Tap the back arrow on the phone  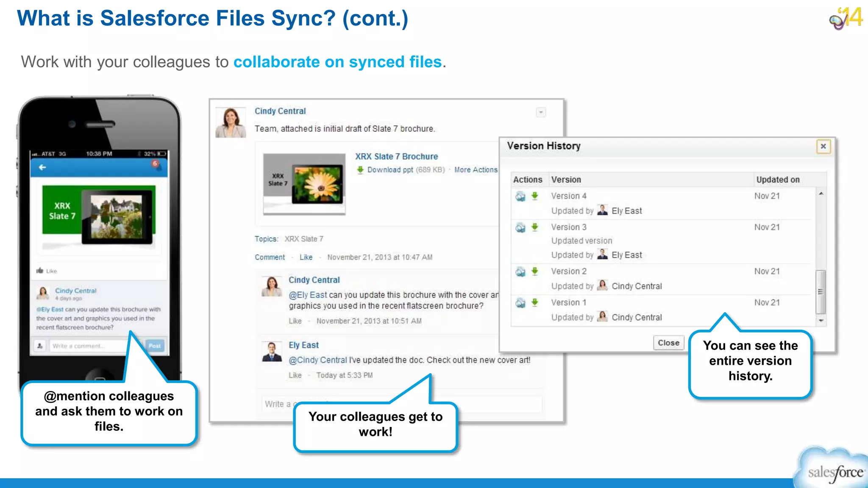coord(42,167)
